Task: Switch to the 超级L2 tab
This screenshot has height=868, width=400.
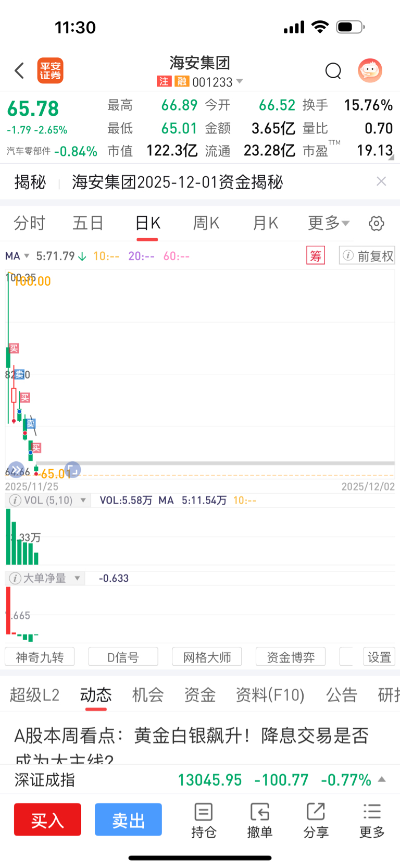Action: click(34, 695)
